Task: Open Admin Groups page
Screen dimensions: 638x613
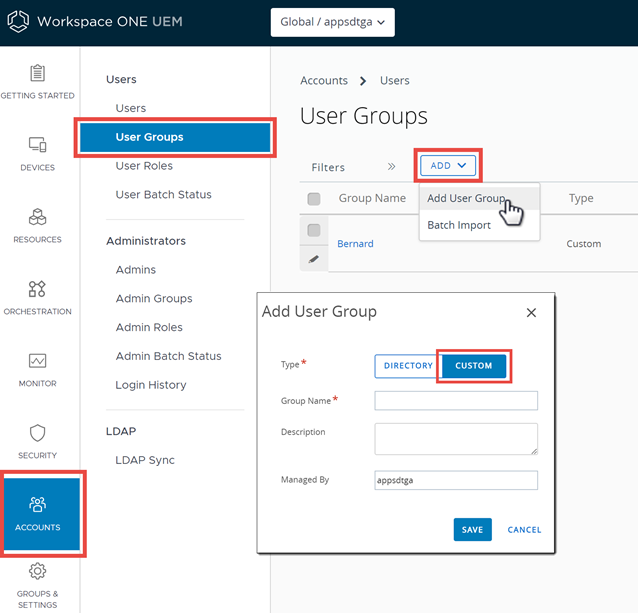Action: 154,299
